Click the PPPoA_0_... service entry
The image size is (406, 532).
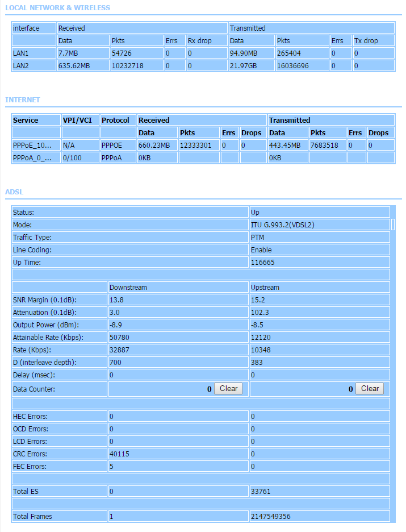point(36,158)
